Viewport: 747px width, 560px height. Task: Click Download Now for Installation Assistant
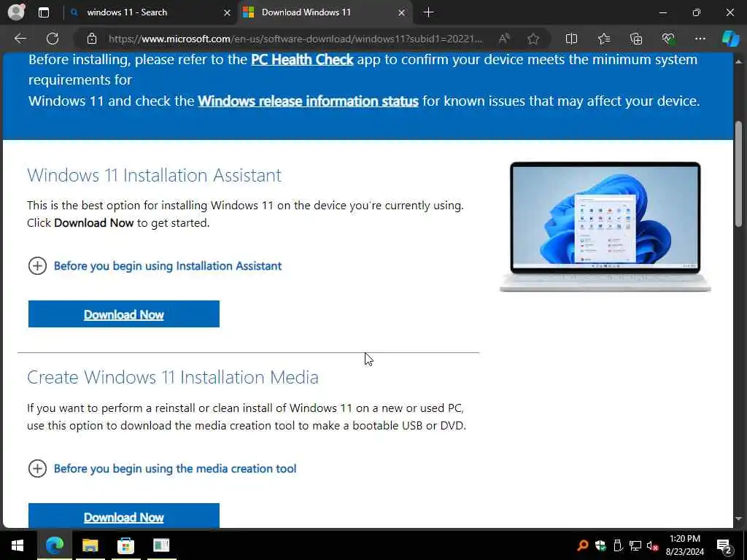124,314
